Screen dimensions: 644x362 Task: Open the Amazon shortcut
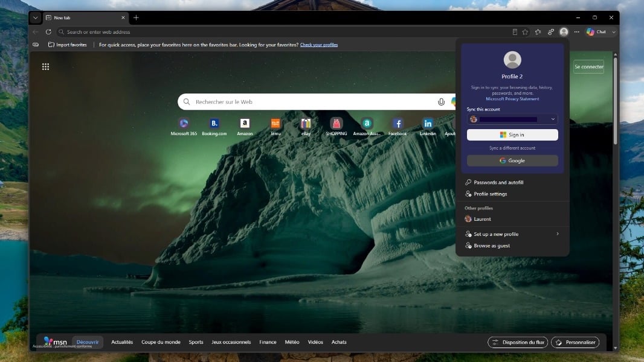tap(245, 127)
